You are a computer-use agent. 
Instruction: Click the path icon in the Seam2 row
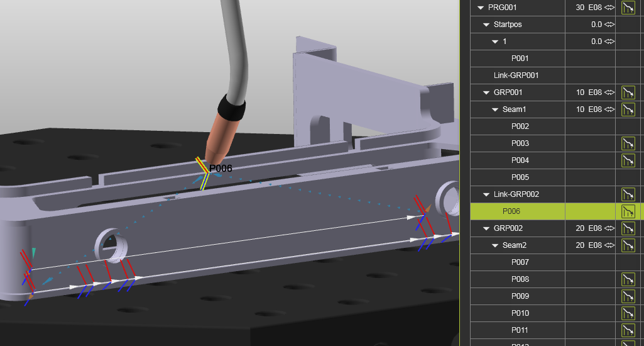click(628, 245)
